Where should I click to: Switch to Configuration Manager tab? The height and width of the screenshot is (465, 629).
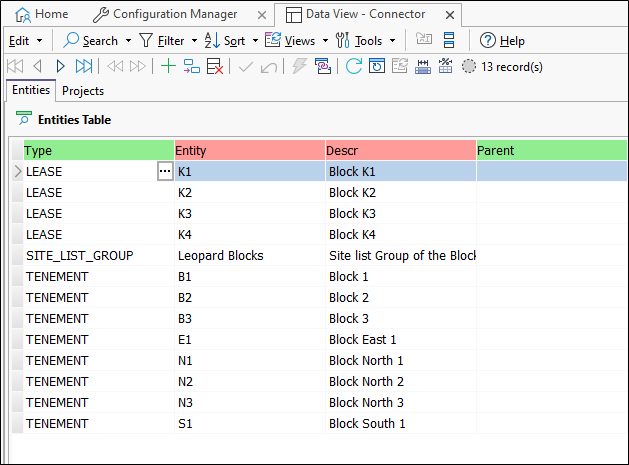(x=165, y=14)
